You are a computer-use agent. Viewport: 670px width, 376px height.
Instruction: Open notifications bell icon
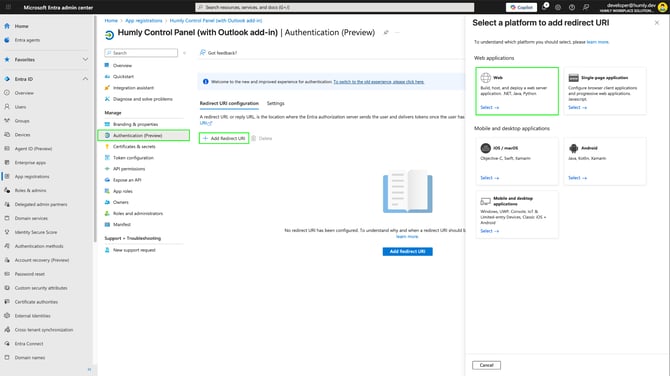(545, 7)
